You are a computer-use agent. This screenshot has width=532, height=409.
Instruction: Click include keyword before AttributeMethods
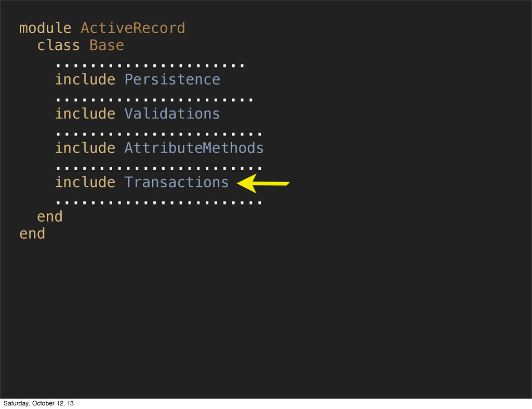point(85,148)
